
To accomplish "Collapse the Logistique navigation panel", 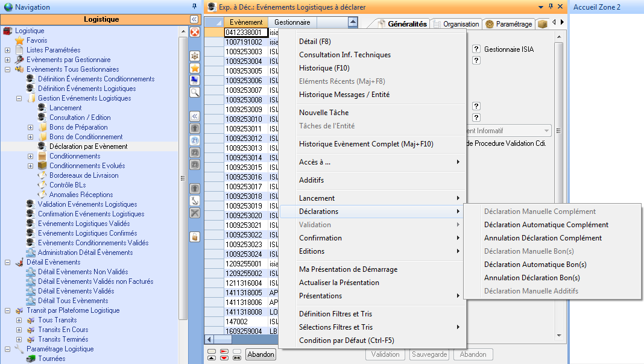I will tap(194, 19).
